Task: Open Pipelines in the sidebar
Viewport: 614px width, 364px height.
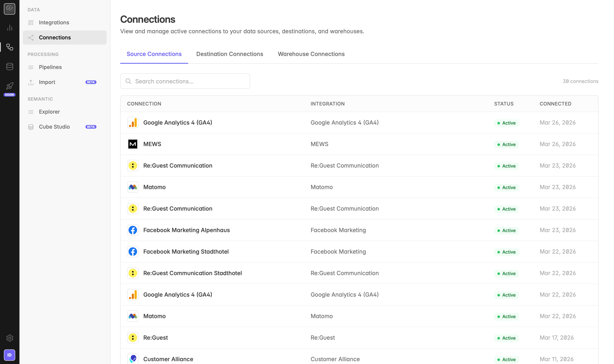Action: click(65, 67)
